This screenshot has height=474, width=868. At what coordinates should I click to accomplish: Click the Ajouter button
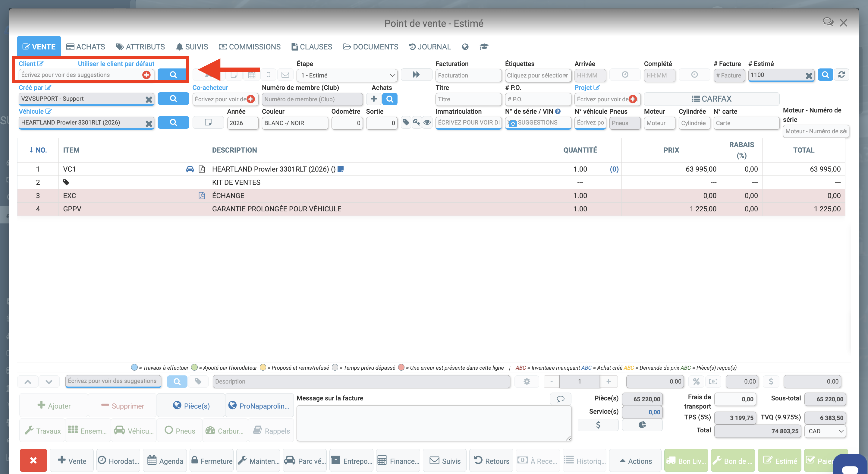click(x=54, y=406)
